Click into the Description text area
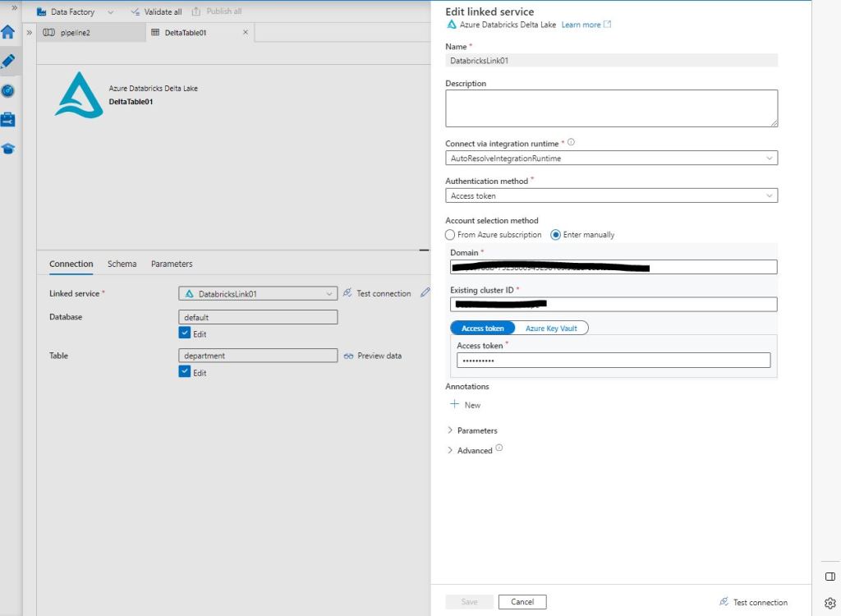This screenshot has height=616, width=841. pos(611,108)
